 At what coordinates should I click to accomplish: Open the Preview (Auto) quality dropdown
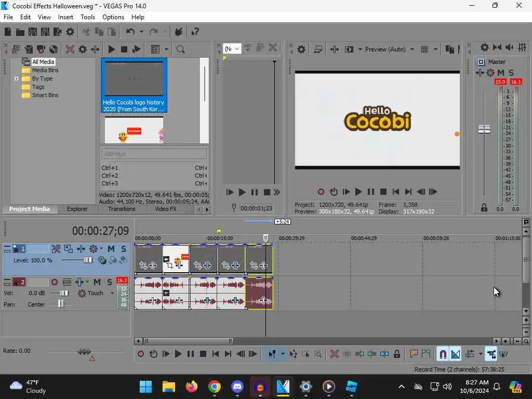(x=412, y=49)
